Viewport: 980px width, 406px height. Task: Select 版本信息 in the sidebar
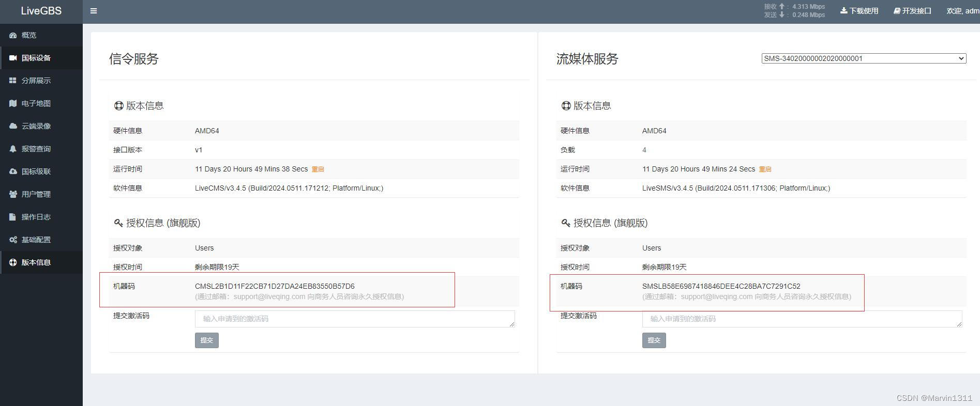41,262
